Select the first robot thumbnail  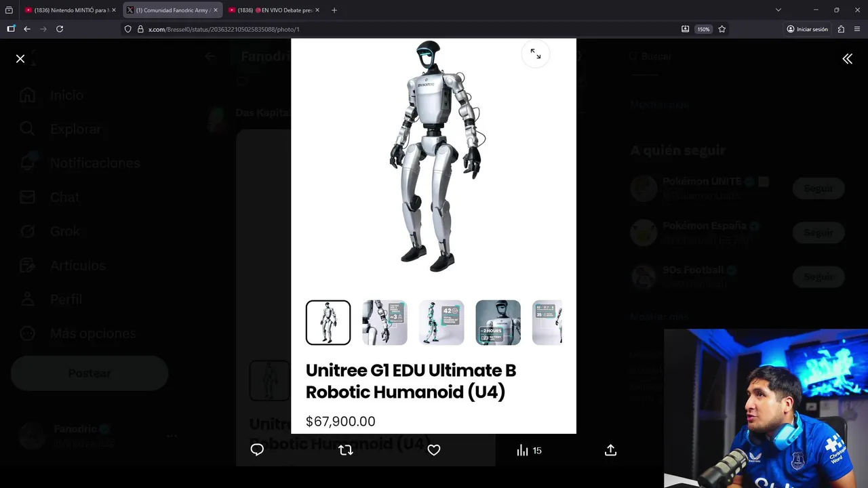pyautogui.click(x=328, y=323)
